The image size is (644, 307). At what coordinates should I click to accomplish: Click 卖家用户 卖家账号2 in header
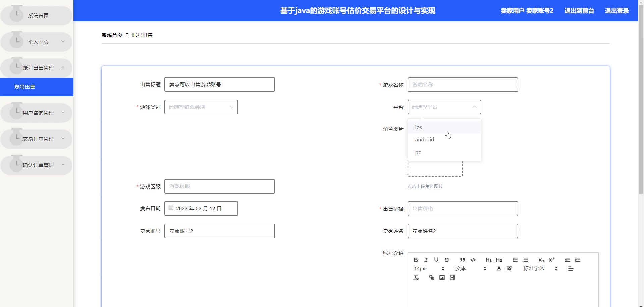[x=527, y=11]
